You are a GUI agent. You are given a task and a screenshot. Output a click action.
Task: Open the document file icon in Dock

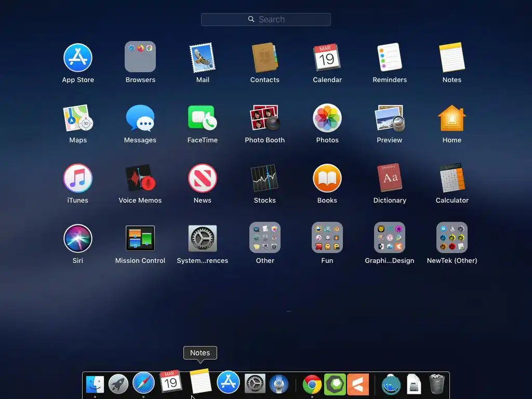414,384
